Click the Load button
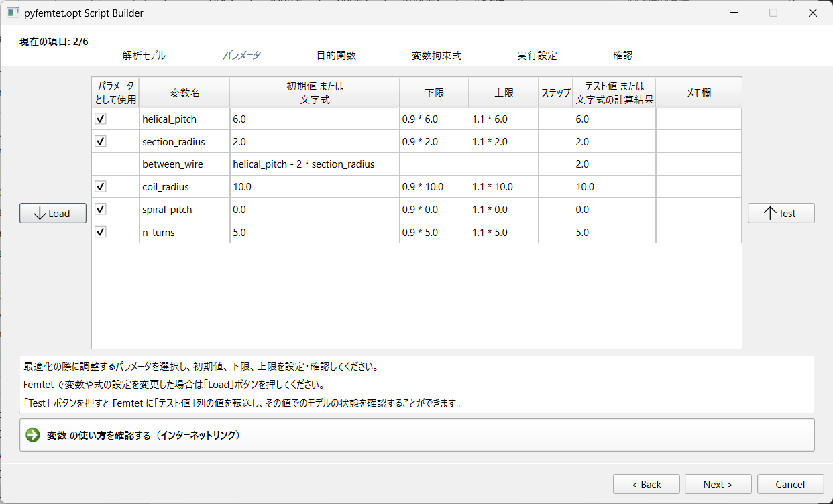 pyautogui.click(x=53, y=213)
